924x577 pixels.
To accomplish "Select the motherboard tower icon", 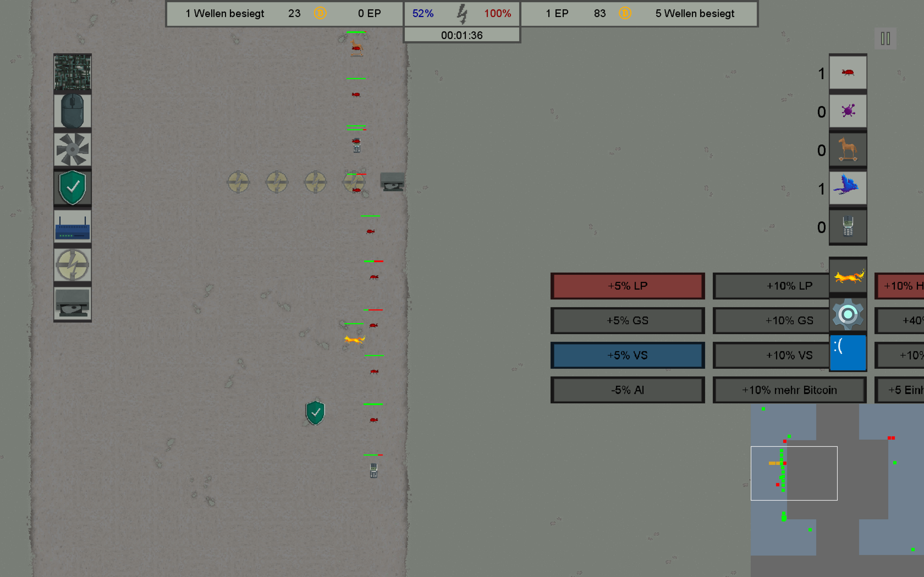I will coord(72,72).
